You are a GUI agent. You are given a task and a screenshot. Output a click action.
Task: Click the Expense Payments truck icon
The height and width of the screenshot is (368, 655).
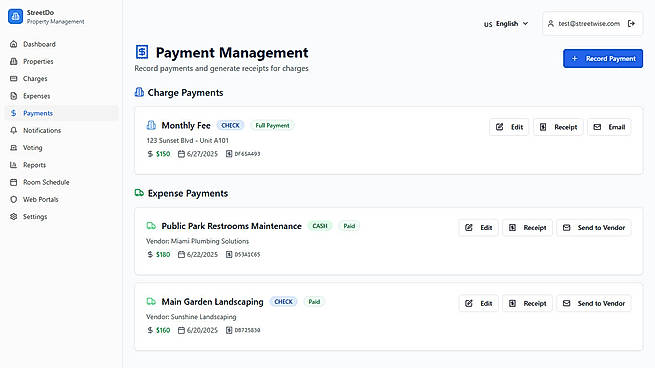coord(139,193)
